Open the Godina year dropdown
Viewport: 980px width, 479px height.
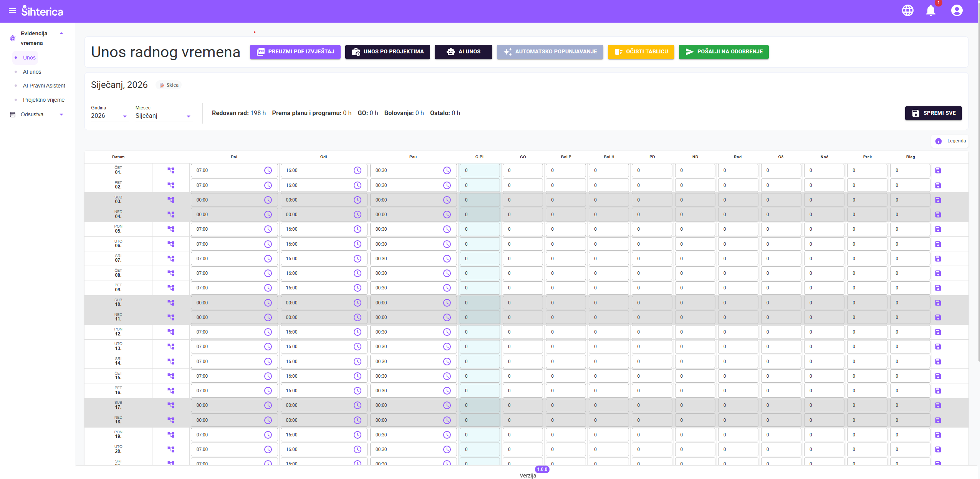tap(109, 116)
